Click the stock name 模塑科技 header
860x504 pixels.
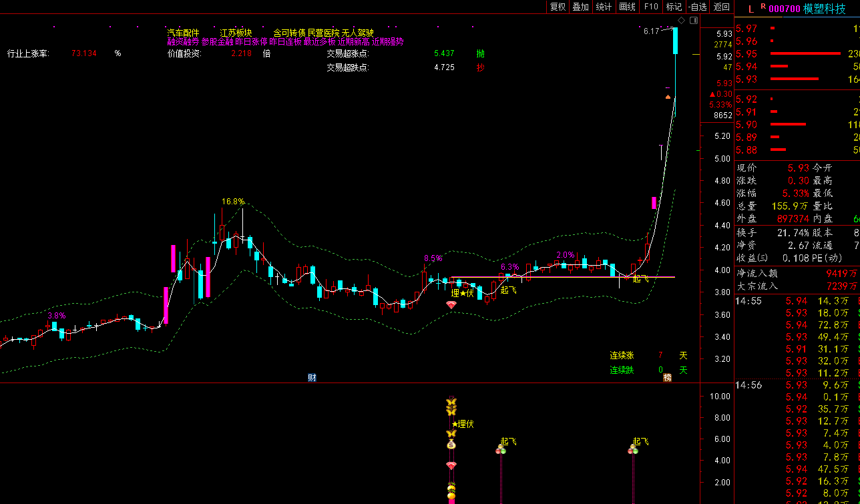pyautogui.click(x=824, y=9)
